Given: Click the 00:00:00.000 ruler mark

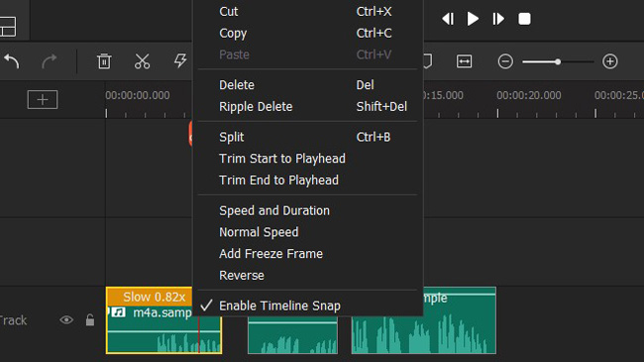Looking at the screenshot, I should pyautogui.click(x=138, y=95).
